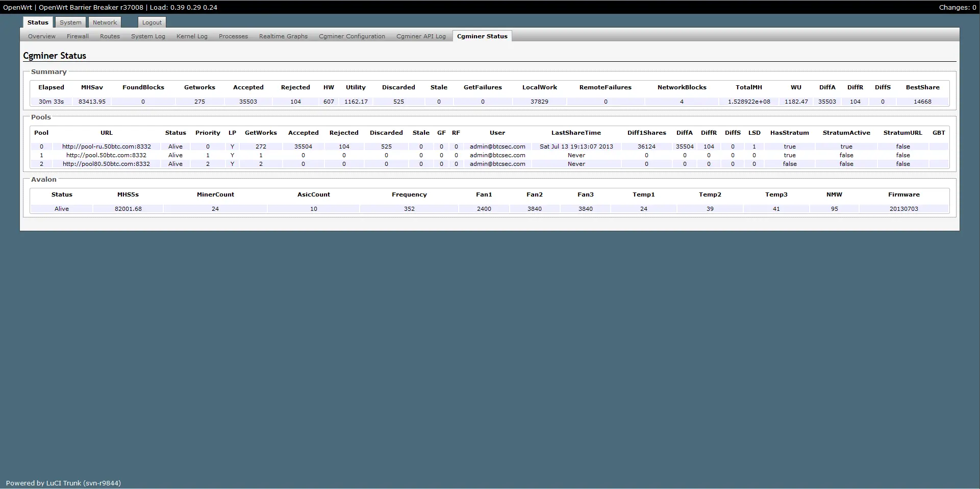The image size is (980, 489).
Task: Click pool URL http://pool-ru.50btc.com:8332
Action: point(106,146)
